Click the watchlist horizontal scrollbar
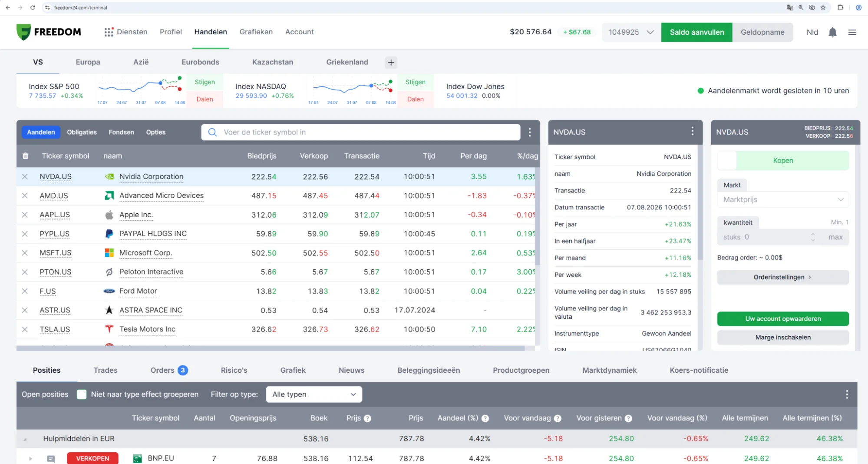The width and height of the screenshot is (868, 464). tap(271, 348)
